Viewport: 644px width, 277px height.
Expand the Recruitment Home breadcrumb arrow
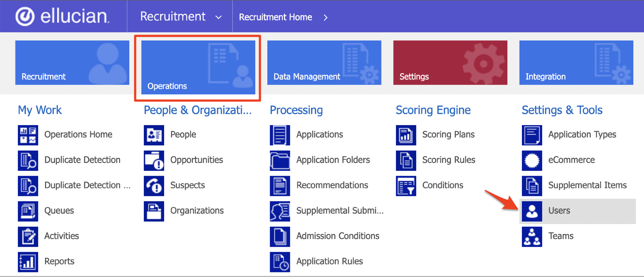click(325, 18)
